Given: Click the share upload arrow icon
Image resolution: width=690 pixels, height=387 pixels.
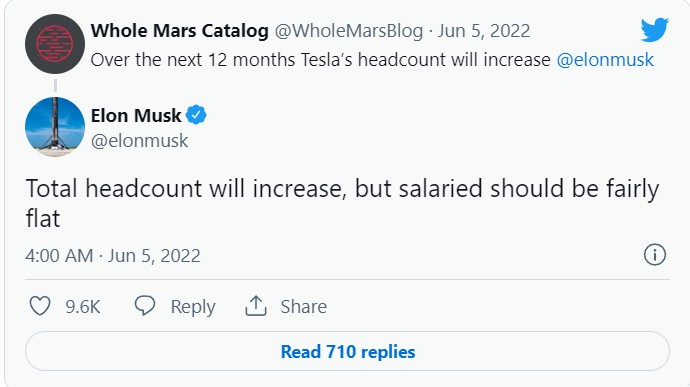Looking at the screenshot, I should (256, 306).
